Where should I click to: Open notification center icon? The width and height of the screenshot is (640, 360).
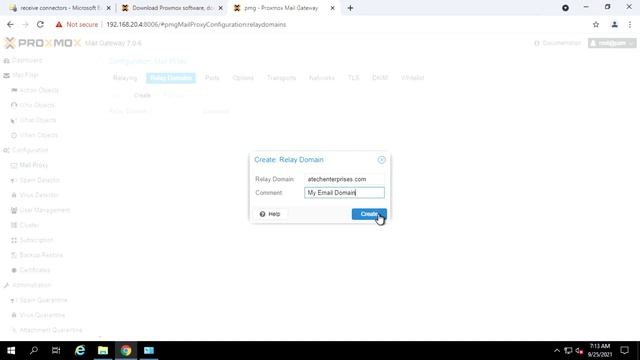tap(624, 350)
